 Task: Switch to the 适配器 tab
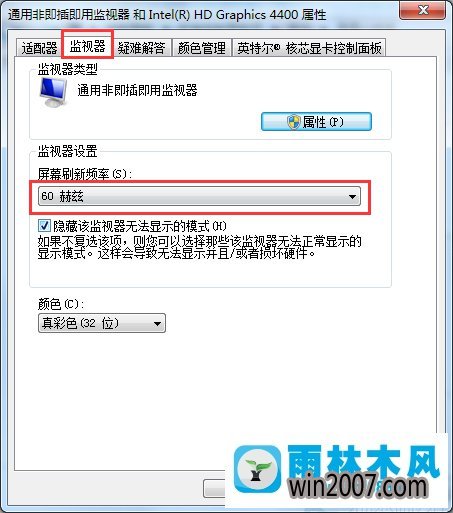(39, 48)
